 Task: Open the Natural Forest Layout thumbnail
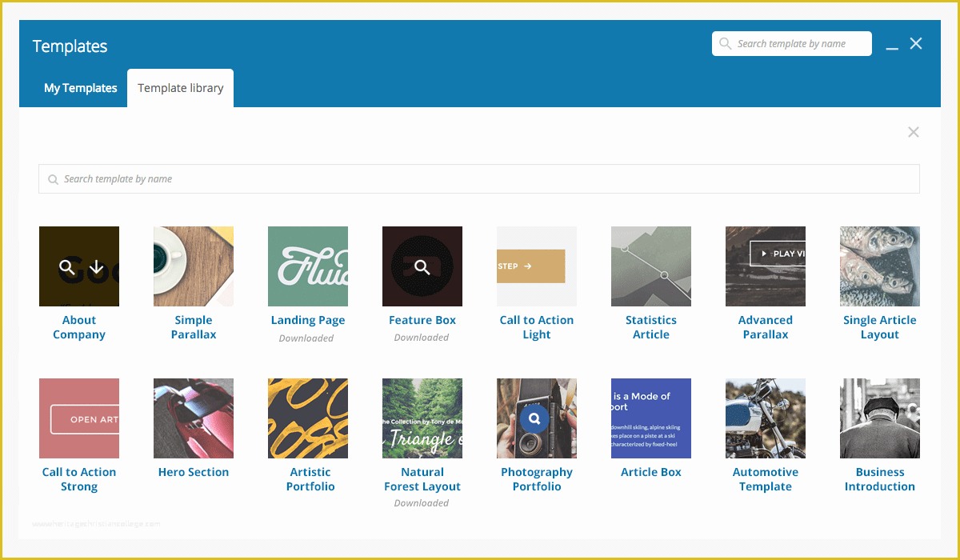(x=422, y=418)
